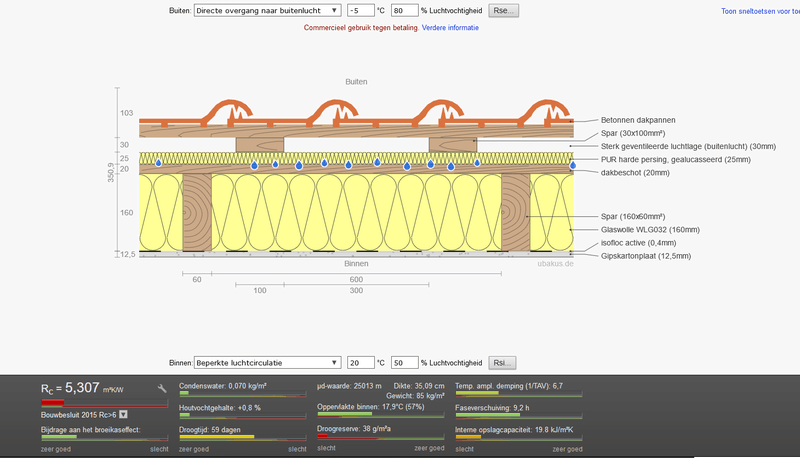Click the Rsi... button
This screenshot has width=800, height=458.
502,363
